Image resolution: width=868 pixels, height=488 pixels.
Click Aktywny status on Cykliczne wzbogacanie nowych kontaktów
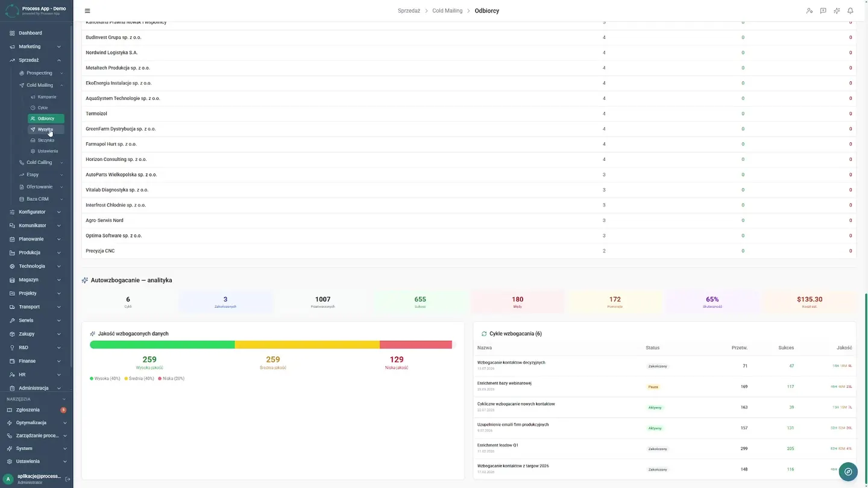pyautogui.click(x=655, y=408)
